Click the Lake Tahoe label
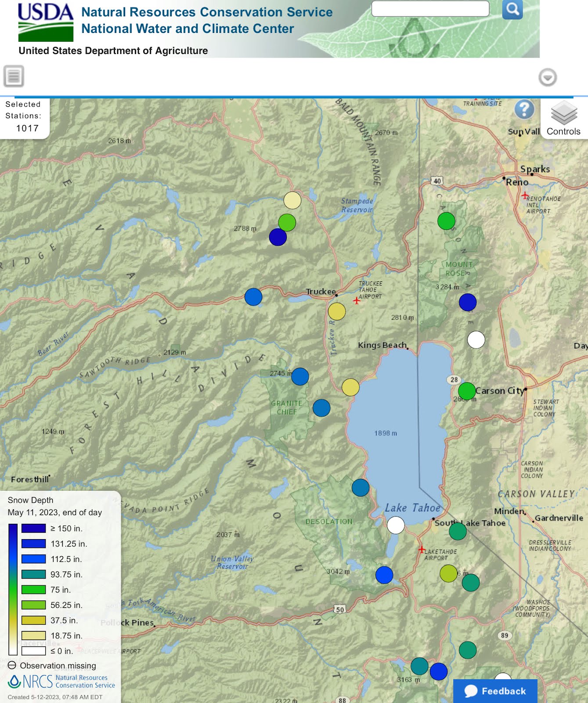The height and width of the screenshot is (703, 588). (x=412, y=508)
